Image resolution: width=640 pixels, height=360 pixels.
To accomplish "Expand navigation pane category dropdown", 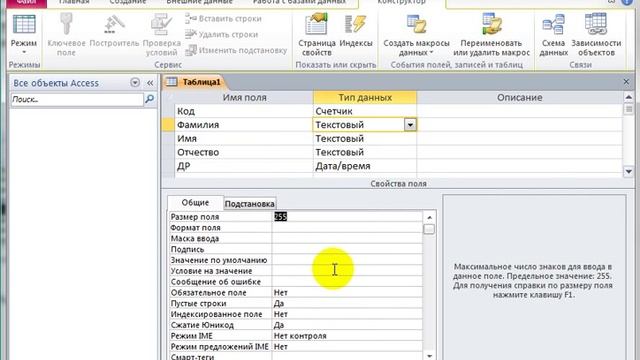I will click(x=135, y=82).
